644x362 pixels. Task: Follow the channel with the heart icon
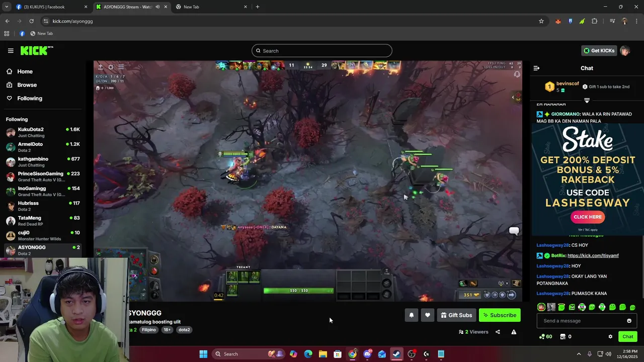click(427, 315)
